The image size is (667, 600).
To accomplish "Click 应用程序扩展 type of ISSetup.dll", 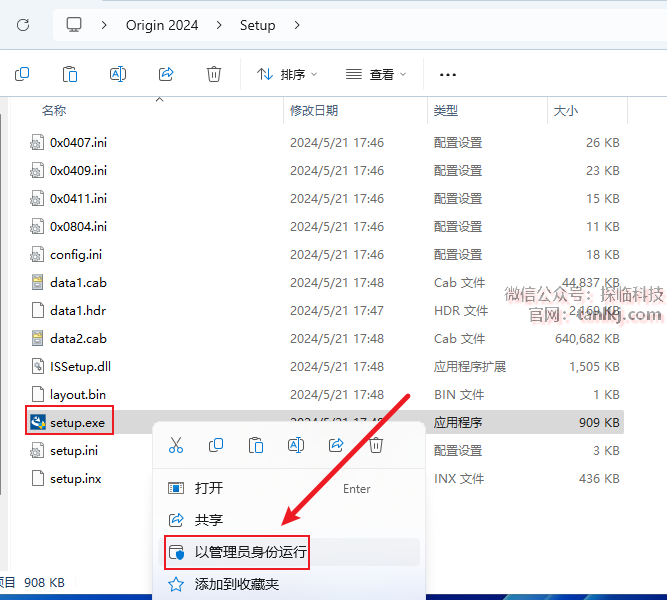I will click(x=470, y=366).
